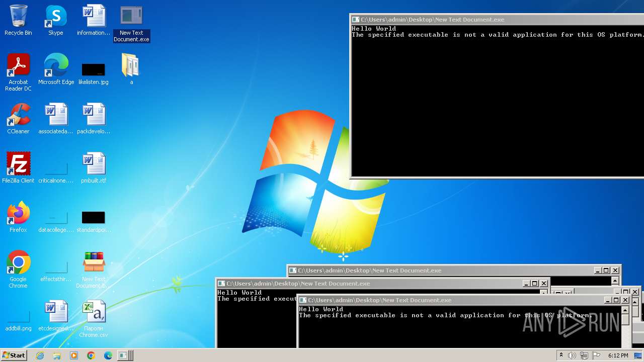Open system menu icon of the front bottom console

click(303, 300)
